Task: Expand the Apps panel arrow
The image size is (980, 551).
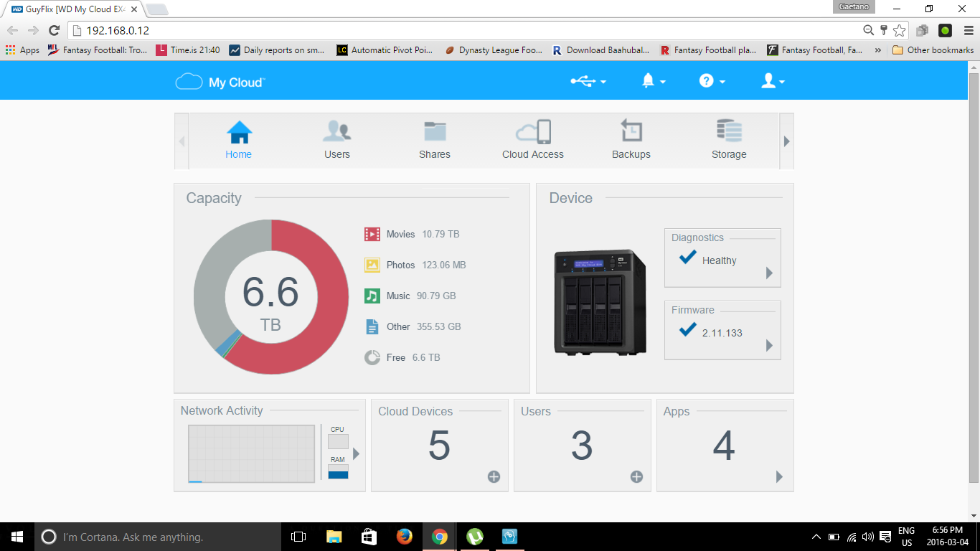Action: (779, 476)
